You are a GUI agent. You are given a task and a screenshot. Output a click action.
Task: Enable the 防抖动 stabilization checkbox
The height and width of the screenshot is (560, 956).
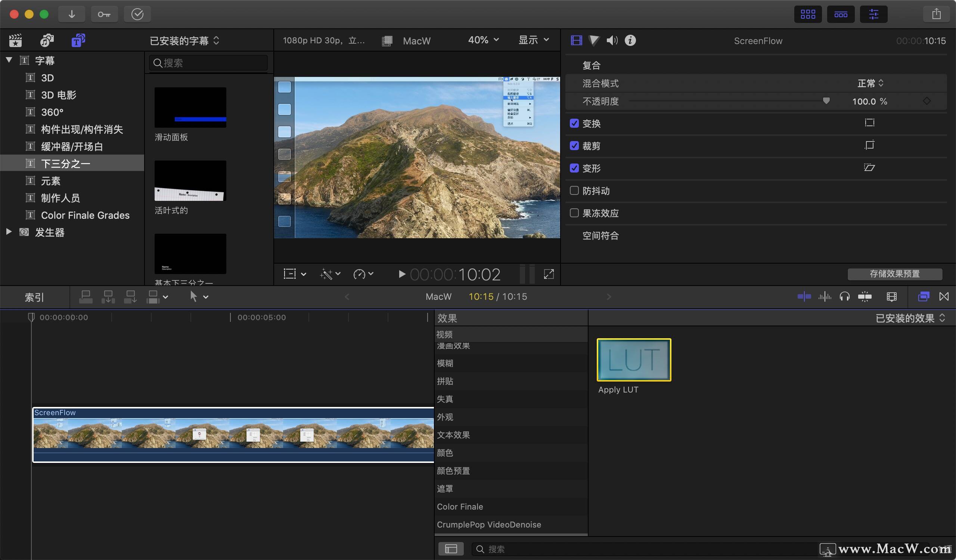point(574,191)
